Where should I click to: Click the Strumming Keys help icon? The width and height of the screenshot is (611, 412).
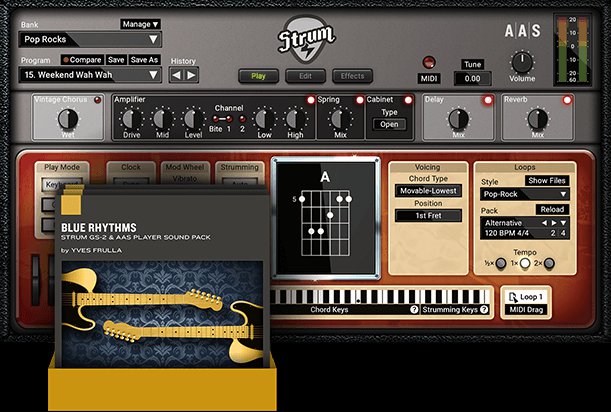pyautogui.click(x=484, y=309)
